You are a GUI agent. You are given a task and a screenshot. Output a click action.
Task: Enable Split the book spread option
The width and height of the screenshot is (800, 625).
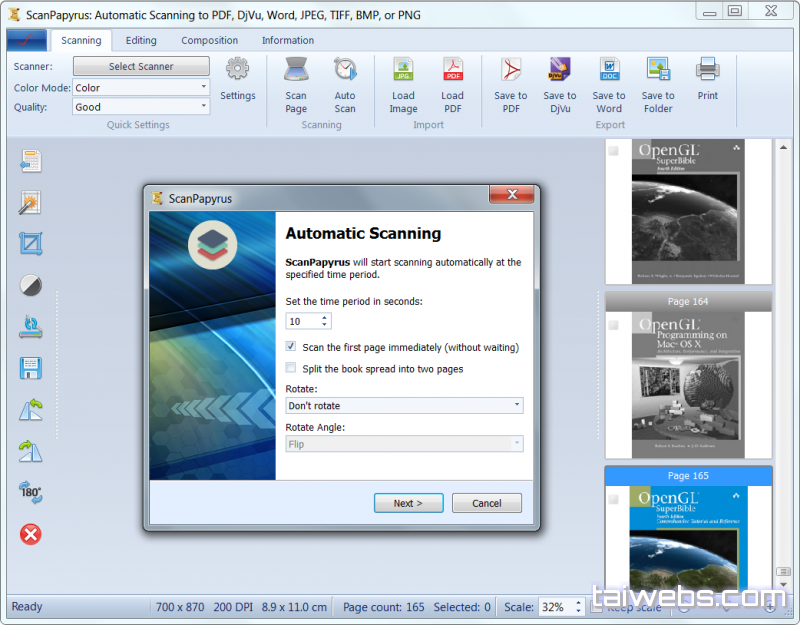[x=291, y=369]
